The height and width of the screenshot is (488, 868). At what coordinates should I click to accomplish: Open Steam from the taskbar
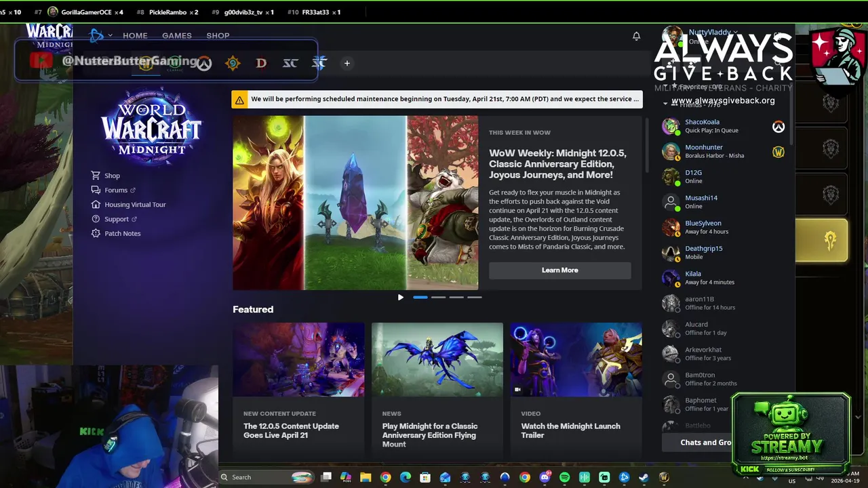pos(644,478)
